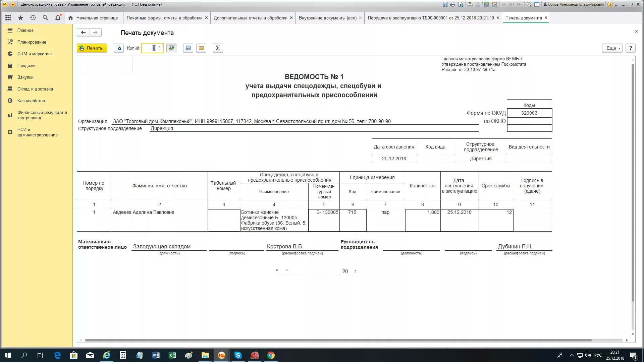Close the print document form with ×
Image resolution: width=644 pixels, height=362 pixels.
[x=636, y=32]
